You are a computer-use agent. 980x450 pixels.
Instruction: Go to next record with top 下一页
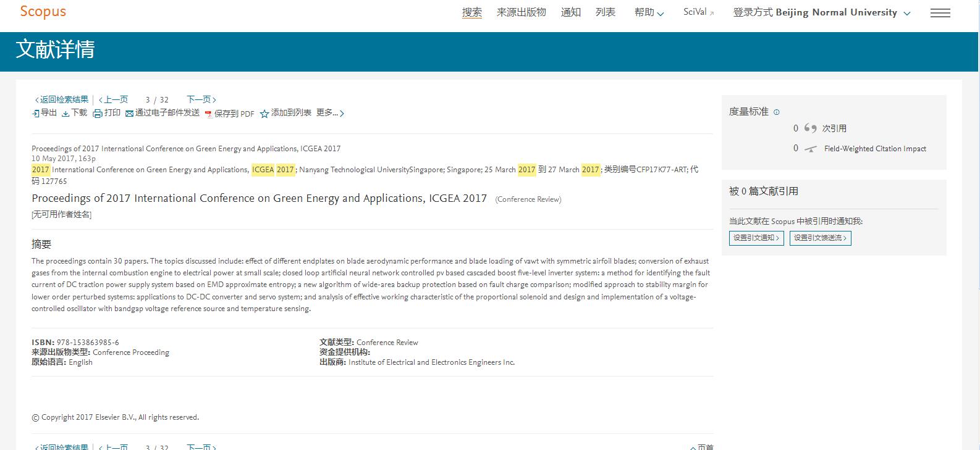point(201,99)
